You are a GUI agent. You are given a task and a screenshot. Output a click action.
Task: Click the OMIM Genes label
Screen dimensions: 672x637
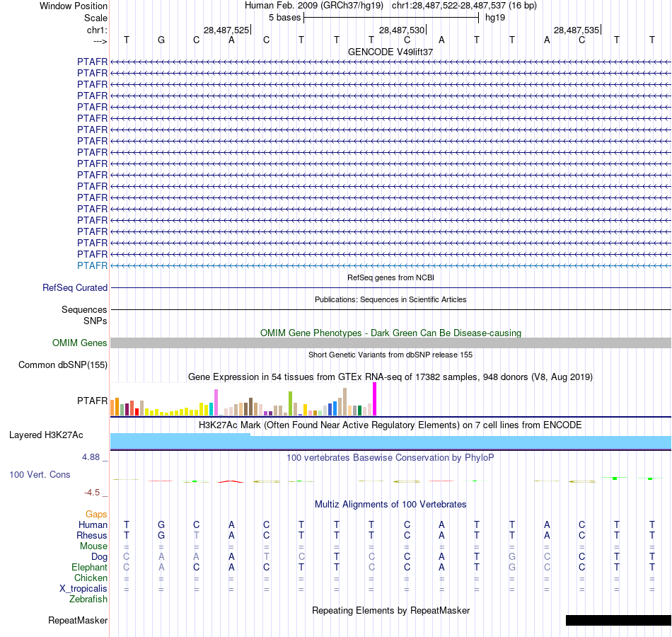click(x=79, y=343)
